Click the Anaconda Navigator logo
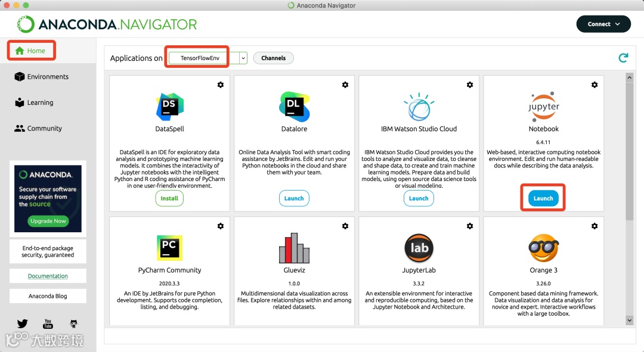This screenshot has width=644, height=352. pos(107,24)
